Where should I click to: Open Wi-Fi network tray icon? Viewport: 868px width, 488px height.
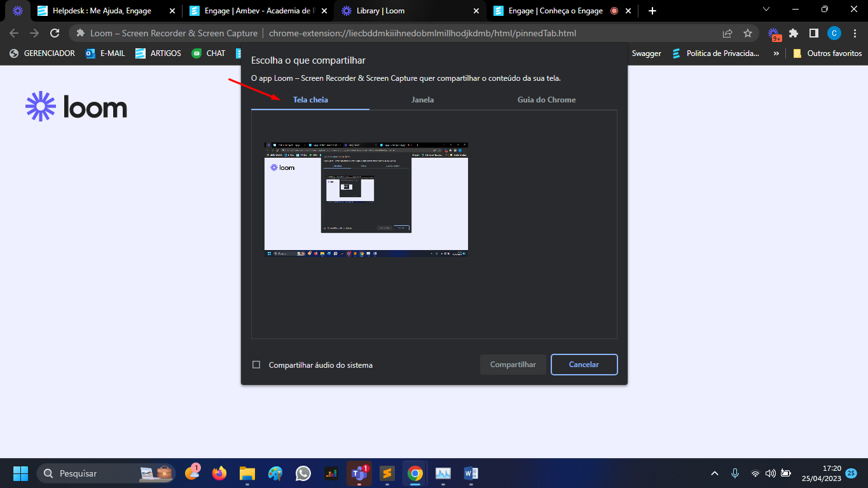(x=755, y=473)
